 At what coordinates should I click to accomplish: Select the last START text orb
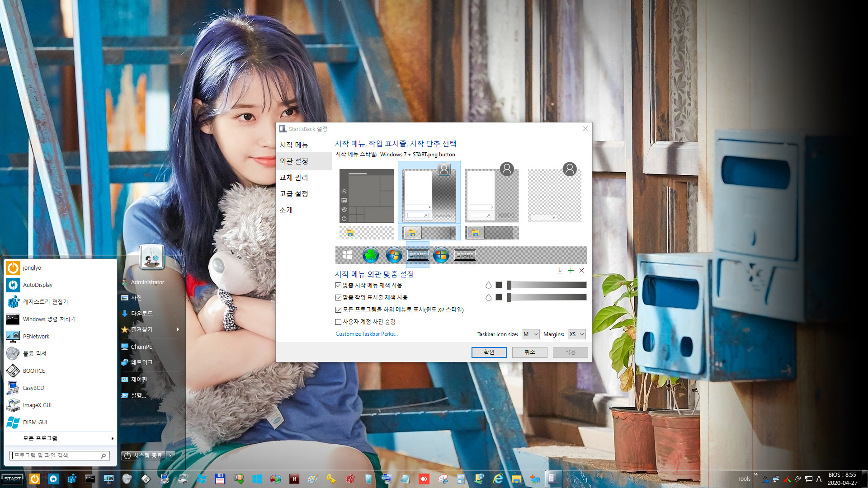click(465, 255)
